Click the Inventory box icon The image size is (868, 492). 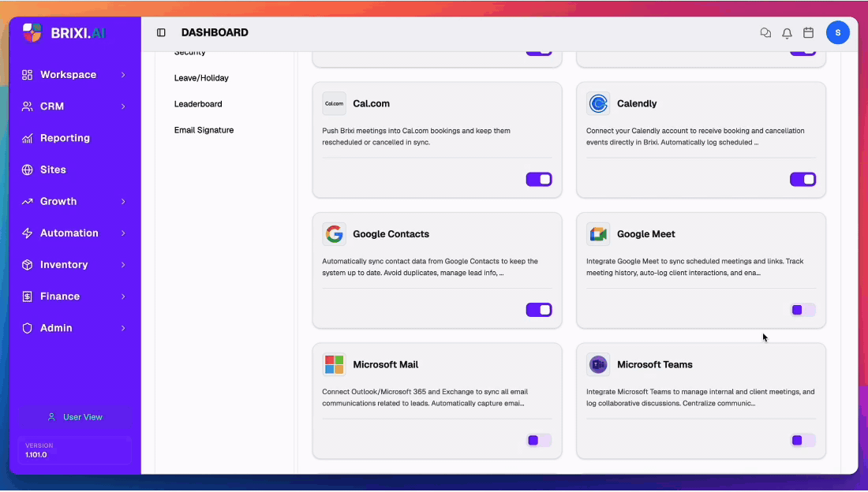(27, 265)
